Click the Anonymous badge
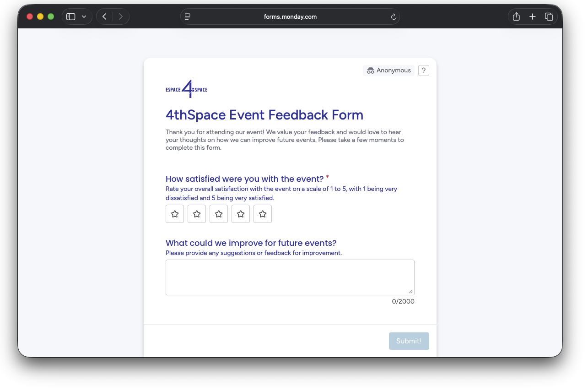 click(389, 71)
